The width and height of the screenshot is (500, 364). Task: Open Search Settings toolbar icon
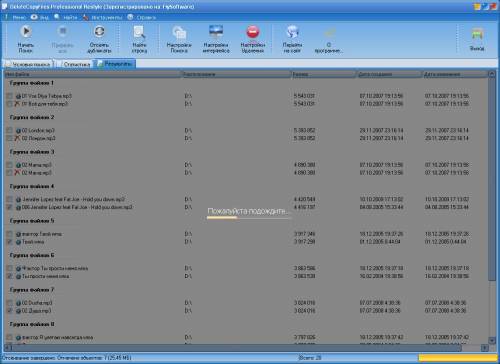pos(179,32)
